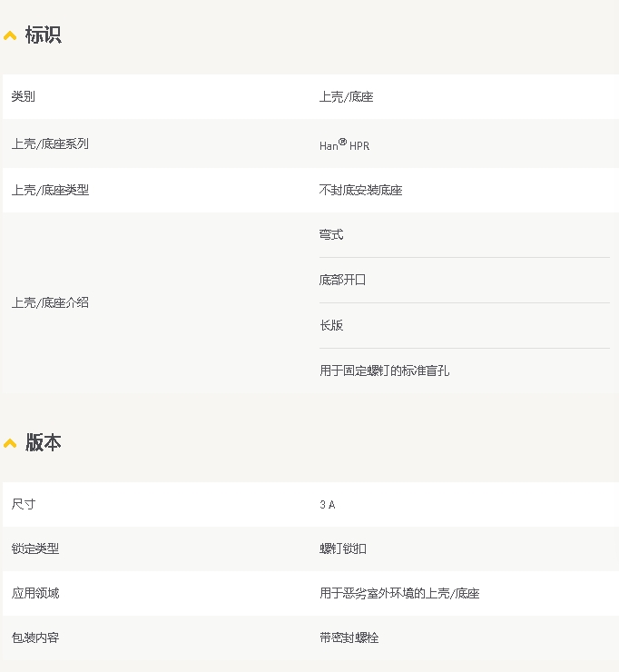The height and width of the screenshot is (672, 619).
Task: Click the 用于恶劣室外环境的上壳/底座 value
Action: point(398,593)
